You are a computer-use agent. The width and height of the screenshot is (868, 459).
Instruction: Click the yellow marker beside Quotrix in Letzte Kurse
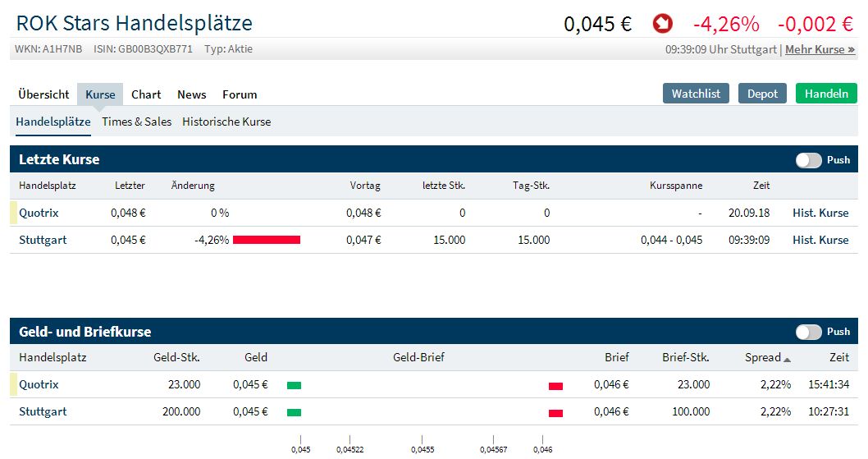coord(13,213)
